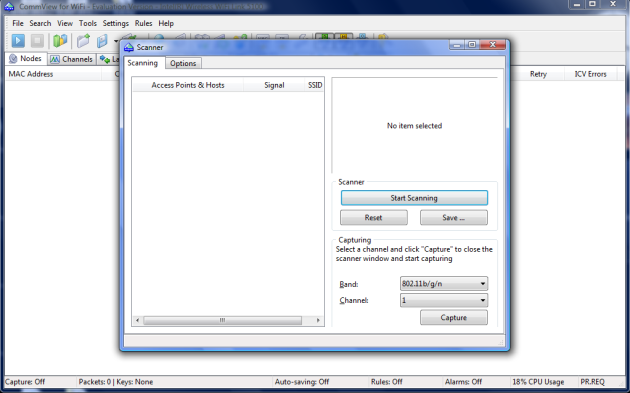This screenshot has width=630, height=393.
Task: Select the Scanning tab in Scanner
Action: coord(143,63)
